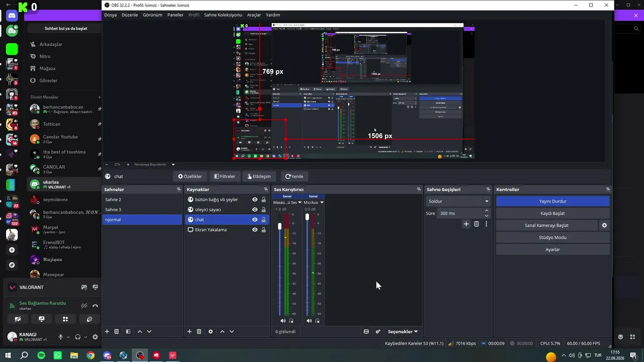Screen dimensions: 644x362
Task: Move selected scene up with arrow
Action: click(x=140, y=331)
